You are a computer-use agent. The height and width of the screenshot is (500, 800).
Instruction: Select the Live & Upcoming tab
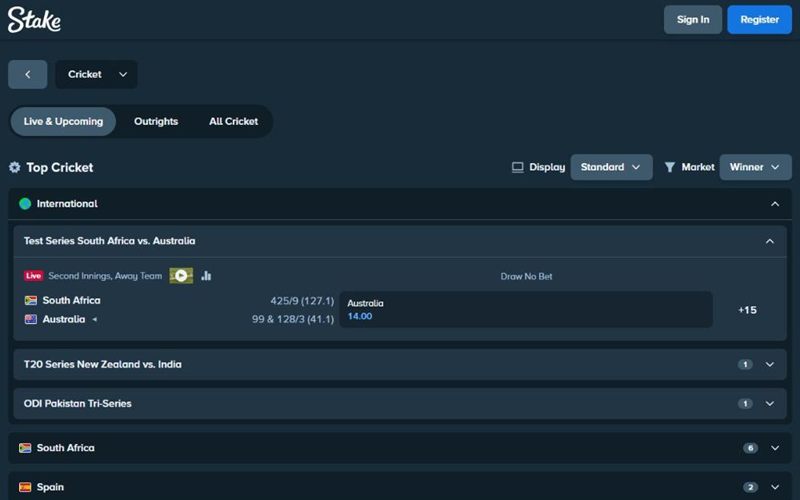coord(63,121)
